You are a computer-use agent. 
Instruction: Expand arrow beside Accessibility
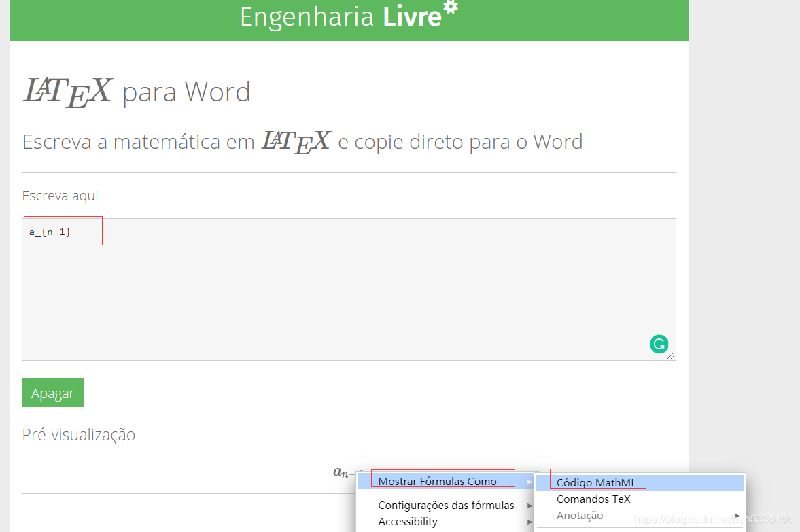[529, 522]
